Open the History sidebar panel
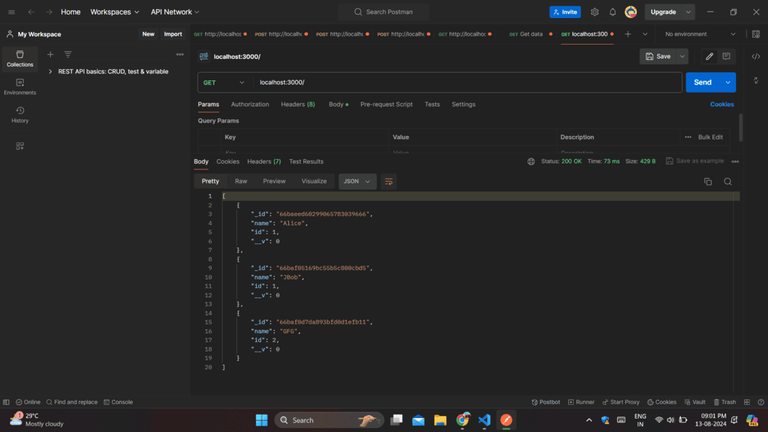This screenshot has height=432, width=768. [20, 114]
